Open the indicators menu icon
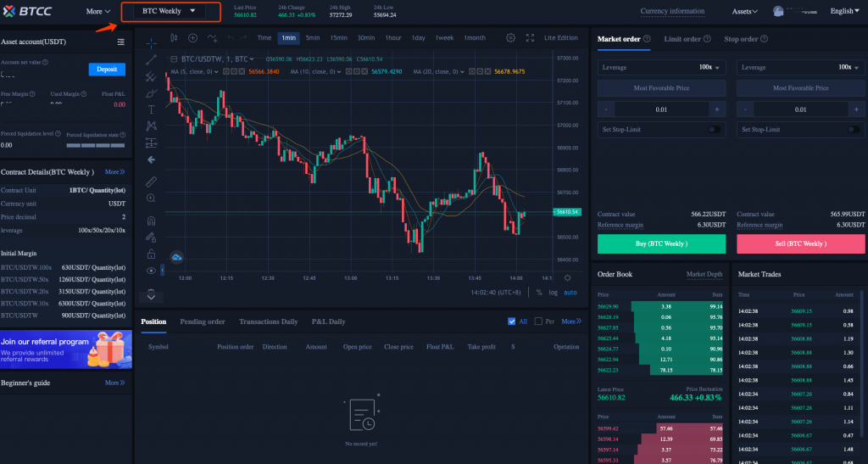The image size is (868, 464). pyautogui.click(x=212, y=37)
